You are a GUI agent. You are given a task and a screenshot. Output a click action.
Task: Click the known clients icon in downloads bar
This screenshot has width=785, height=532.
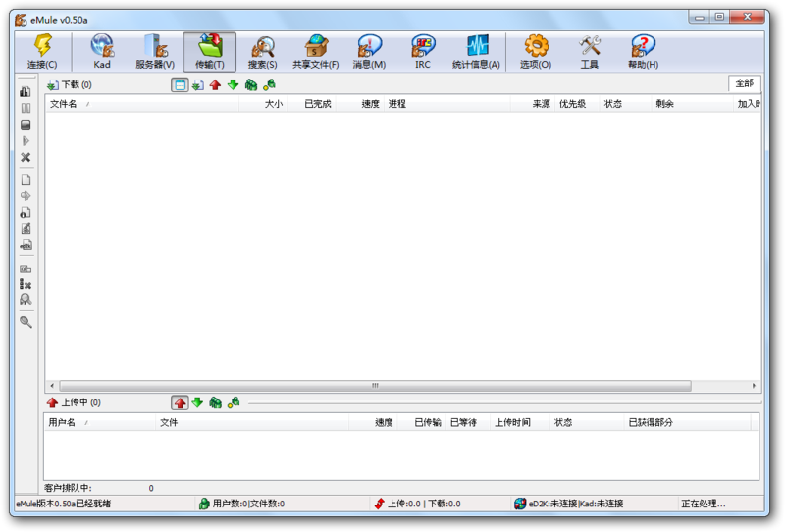(x=269, y=85)
